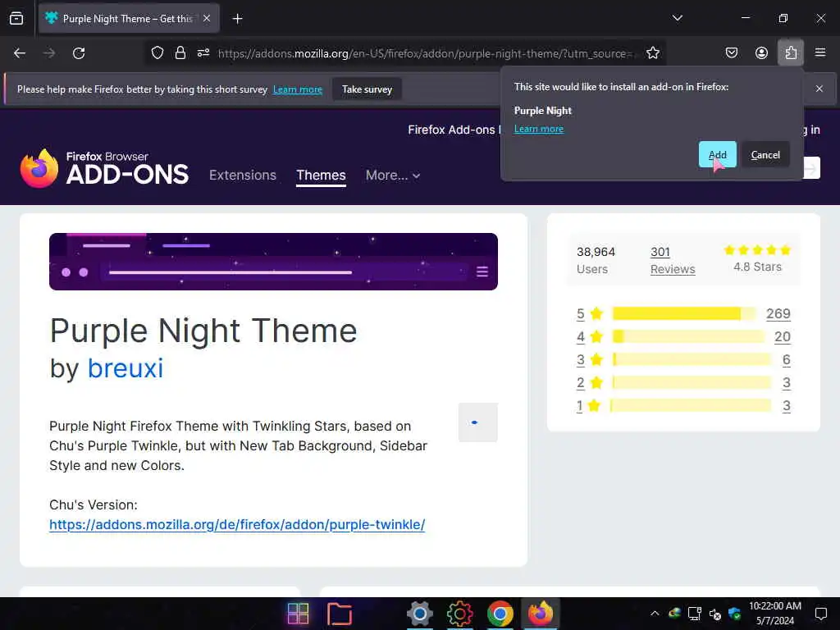Image resolution: width=840 pixels, height=630 pixels.
Task: Open the purple-twinkle addon link
Action: (x=237, y=524)
